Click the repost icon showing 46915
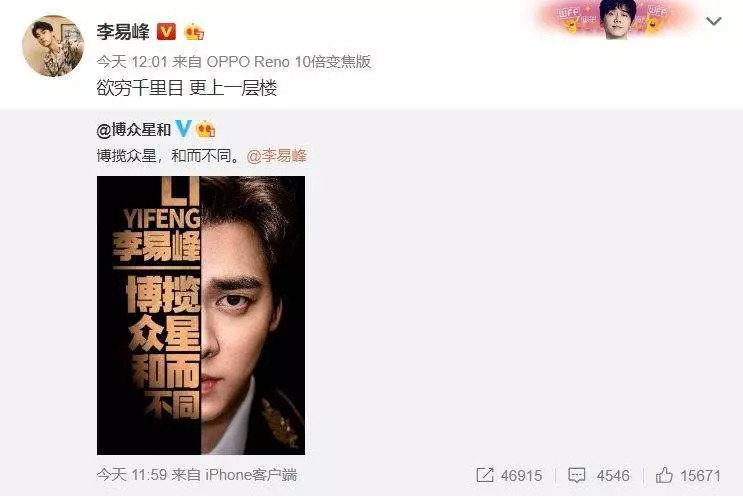The width and height of the screenshot is (743, 500). (x=485, y=475)
